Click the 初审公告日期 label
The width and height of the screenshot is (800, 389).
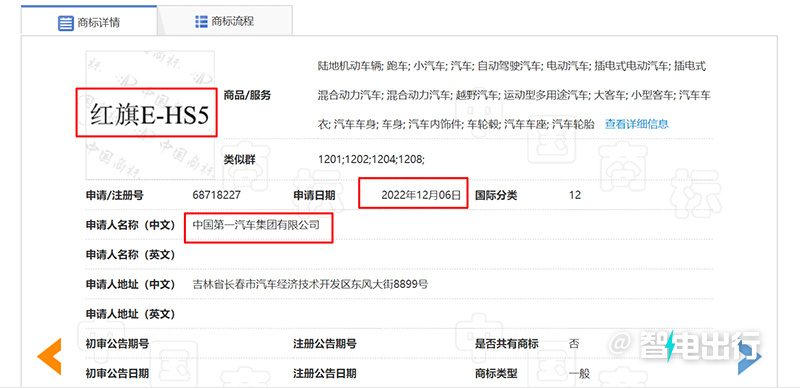click(x=117, y=374)
